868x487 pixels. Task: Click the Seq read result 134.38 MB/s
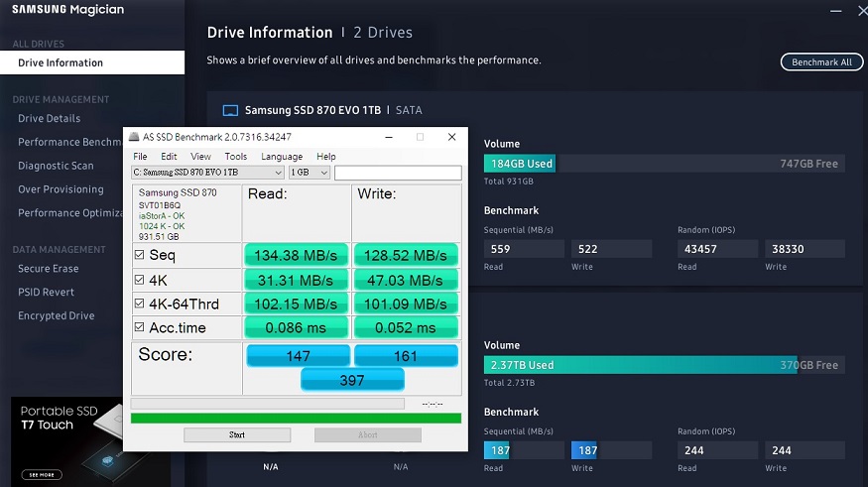click(x=296, y=255)
